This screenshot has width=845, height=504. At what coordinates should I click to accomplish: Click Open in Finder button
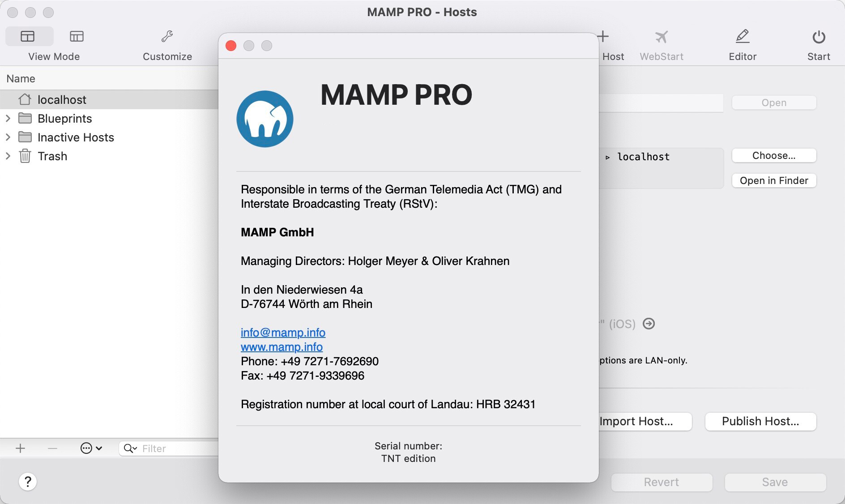(x=774, y=180)
